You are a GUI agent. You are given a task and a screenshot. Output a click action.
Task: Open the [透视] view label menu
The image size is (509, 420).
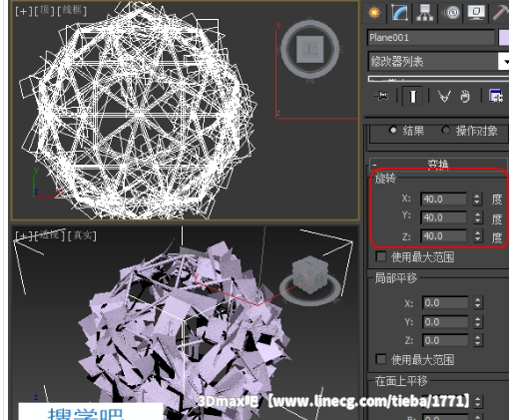point(49,235)
